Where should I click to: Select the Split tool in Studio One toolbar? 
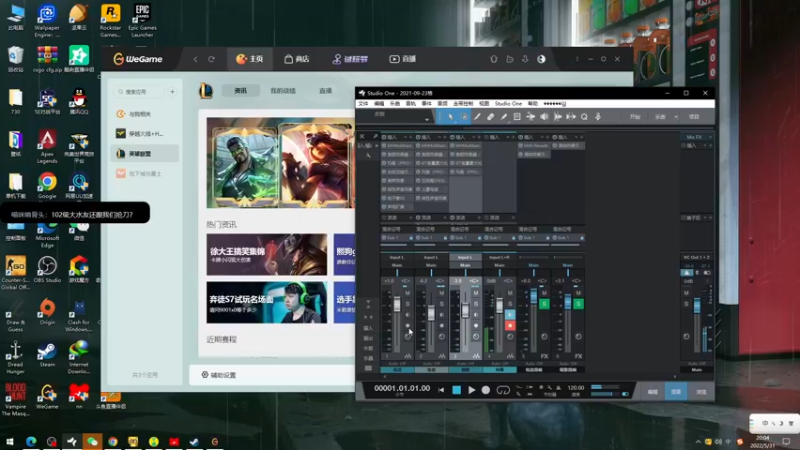click(477, 117)
